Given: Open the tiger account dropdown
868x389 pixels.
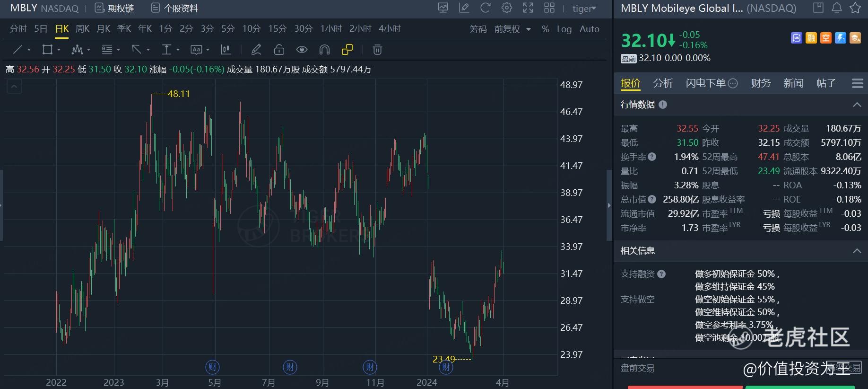Looking at the screenshot, I should [584, 9].
